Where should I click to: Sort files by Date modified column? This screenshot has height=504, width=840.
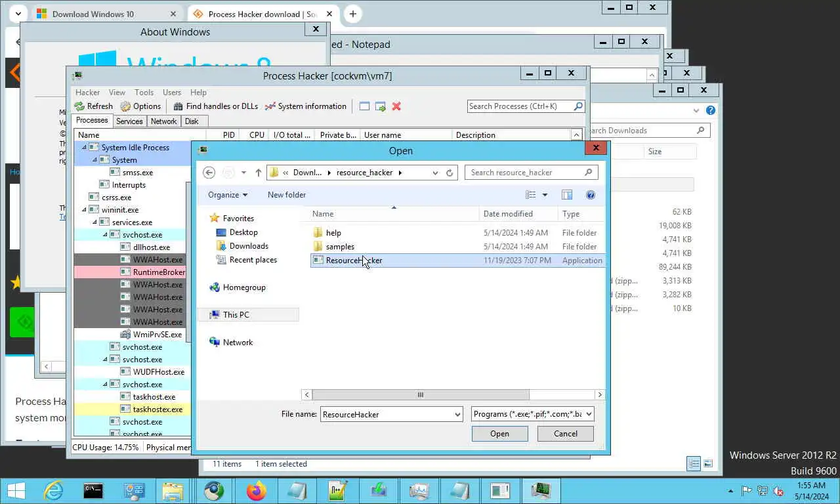[518, 214]
